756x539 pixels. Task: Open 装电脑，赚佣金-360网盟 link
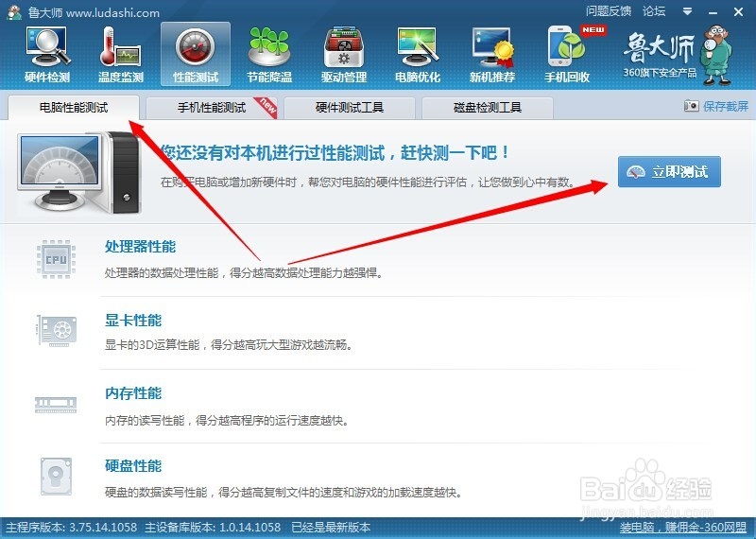tap(682, 527)
